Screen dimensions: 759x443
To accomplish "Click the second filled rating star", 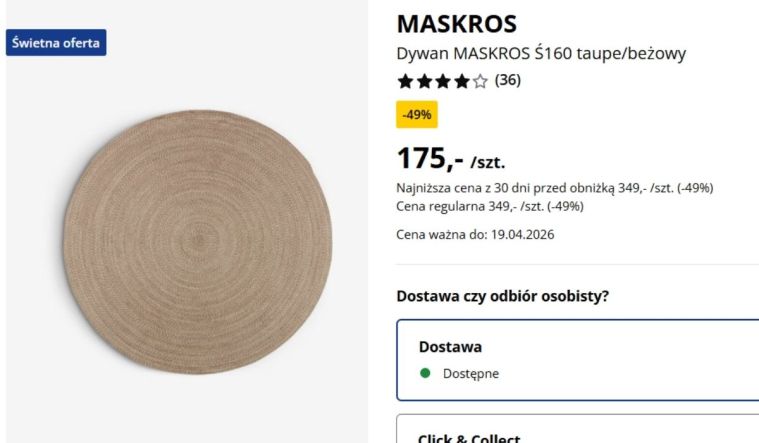I will click(x=424, y=81).
